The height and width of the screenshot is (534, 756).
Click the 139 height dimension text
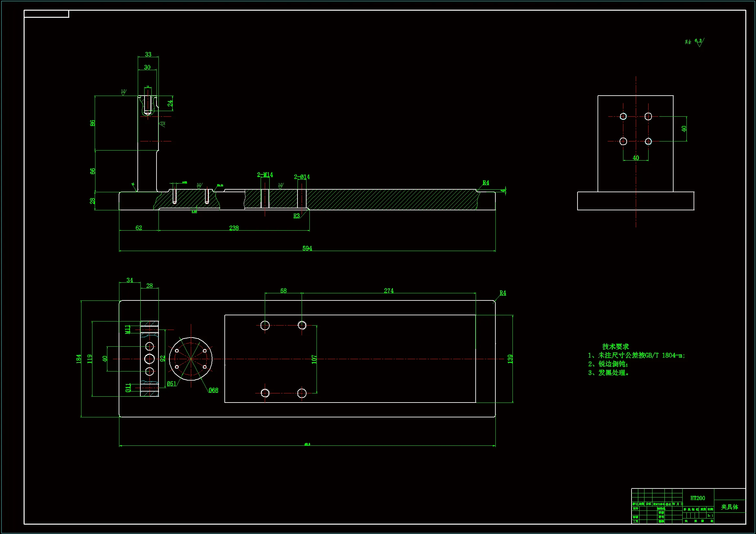(x=510, y=359)
